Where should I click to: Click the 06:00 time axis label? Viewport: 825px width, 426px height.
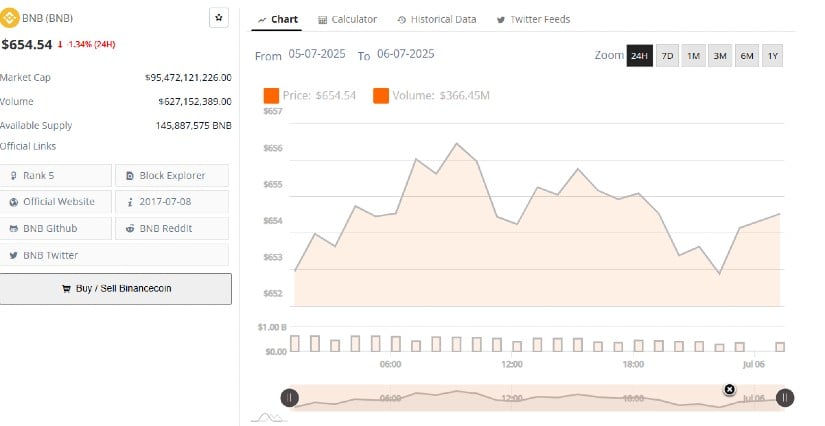point(390,364)
